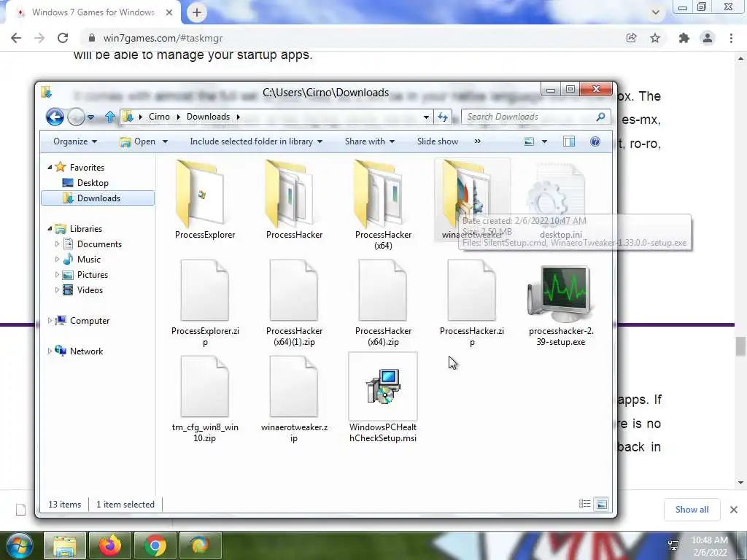The image size is (747, 560).
Task: Reload the Chrome page
Action: pos(63,38)
